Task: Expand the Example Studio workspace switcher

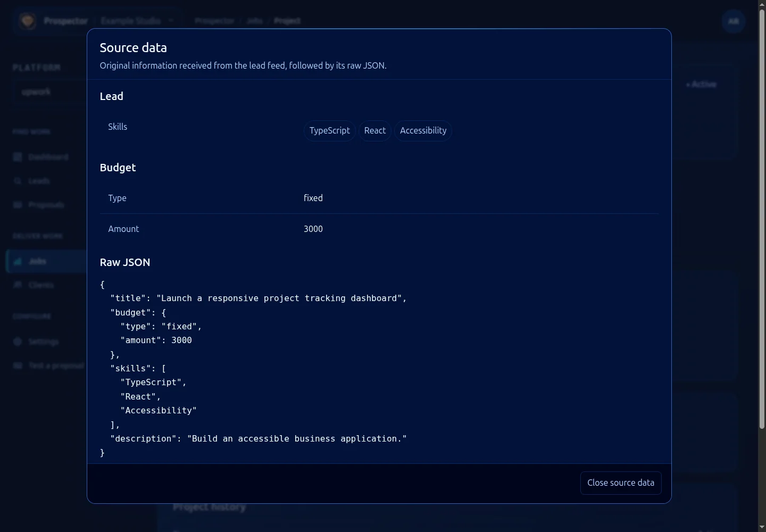Action: 137,21
